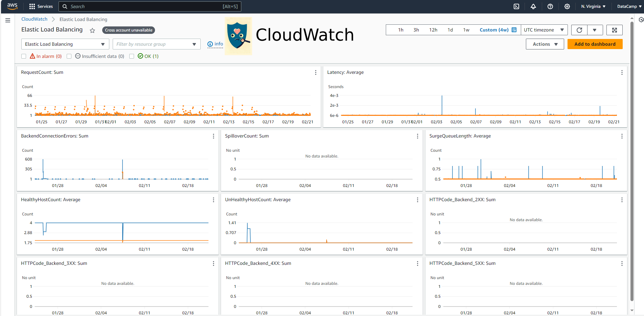644x316 pixels.
Task: Toggle the hamburger navigation menu
Action: 8,20
